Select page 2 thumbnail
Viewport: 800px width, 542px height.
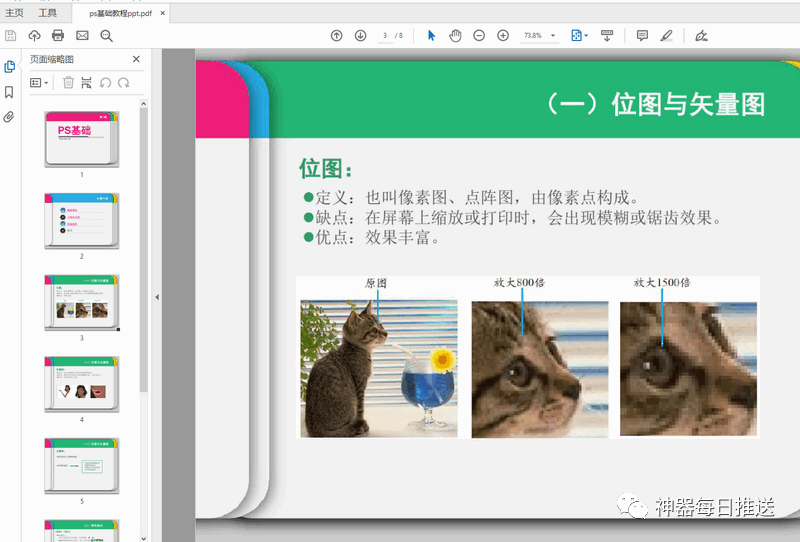point(82,221)
